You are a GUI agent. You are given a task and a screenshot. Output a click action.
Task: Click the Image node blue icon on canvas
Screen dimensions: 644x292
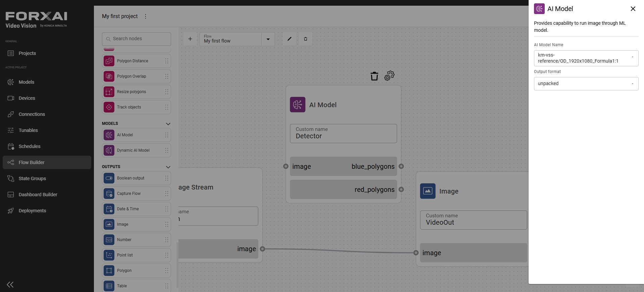pos(428,191)
